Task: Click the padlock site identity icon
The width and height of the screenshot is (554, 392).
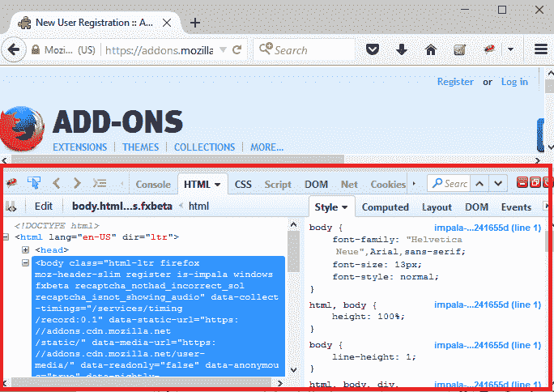Action: click(x=36, y=49)
